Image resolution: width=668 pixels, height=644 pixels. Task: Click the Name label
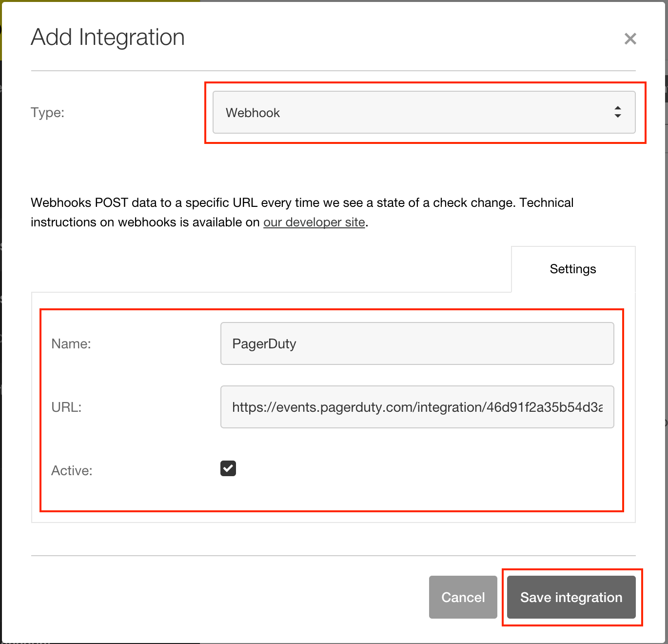coord(71,343)
